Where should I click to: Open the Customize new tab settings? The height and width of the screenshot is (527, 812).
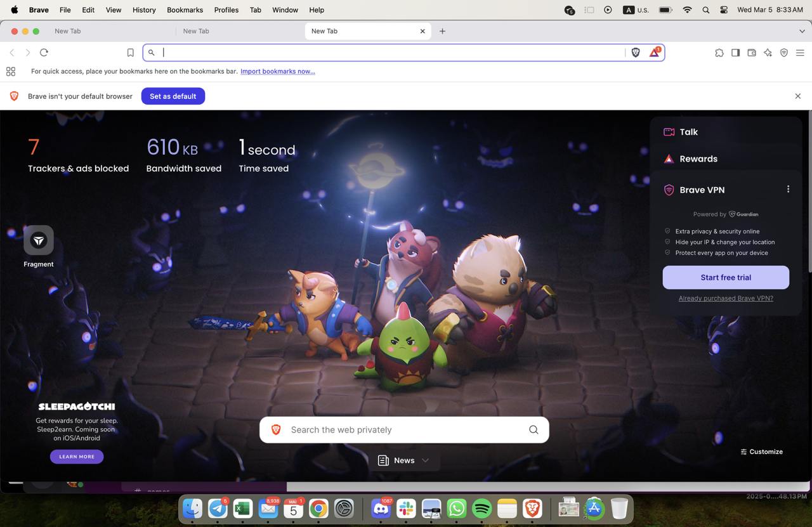click(761, 452)
